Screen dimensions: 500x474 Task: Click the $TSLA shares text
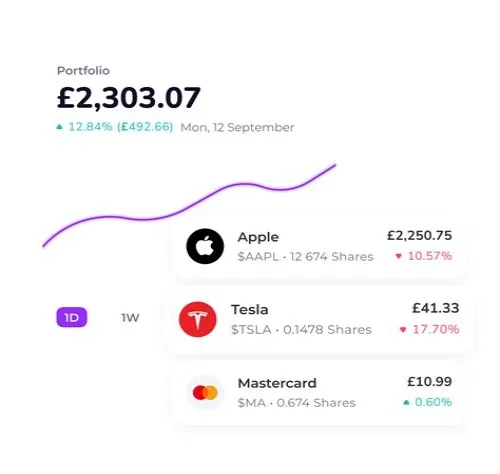[x=301, y=330]
